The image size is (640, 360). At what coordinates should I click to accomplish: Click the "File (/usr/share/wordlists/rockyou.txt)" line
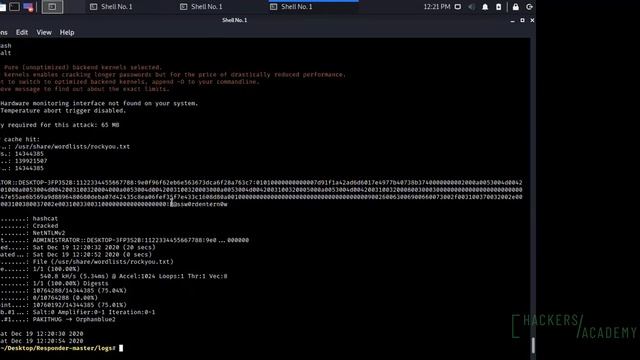[x=103, y=262]
